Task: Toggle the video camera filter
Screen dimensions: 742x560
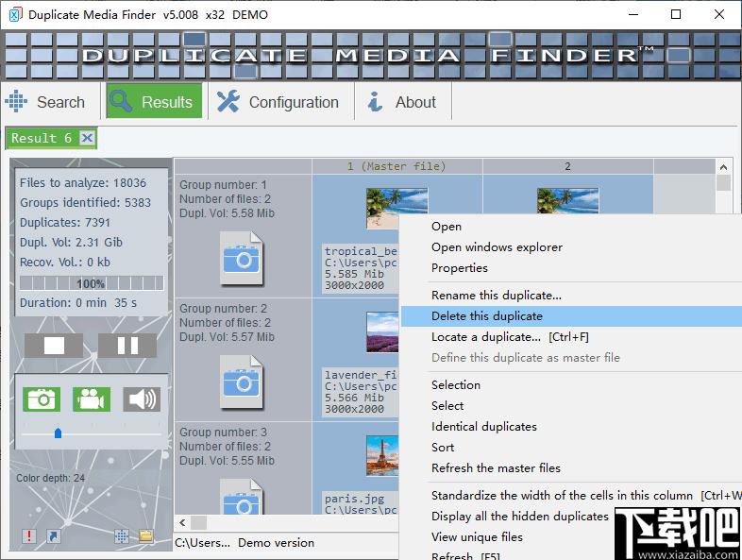Action: click(x=92, y=399)
